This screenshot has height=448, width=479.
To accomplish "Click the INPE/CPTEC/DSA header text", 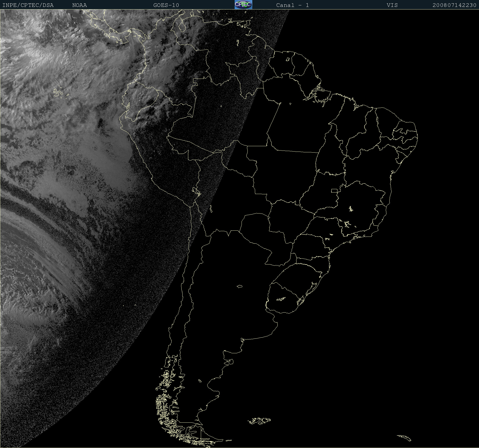I will pyautogui.click(x=28, y=5).
